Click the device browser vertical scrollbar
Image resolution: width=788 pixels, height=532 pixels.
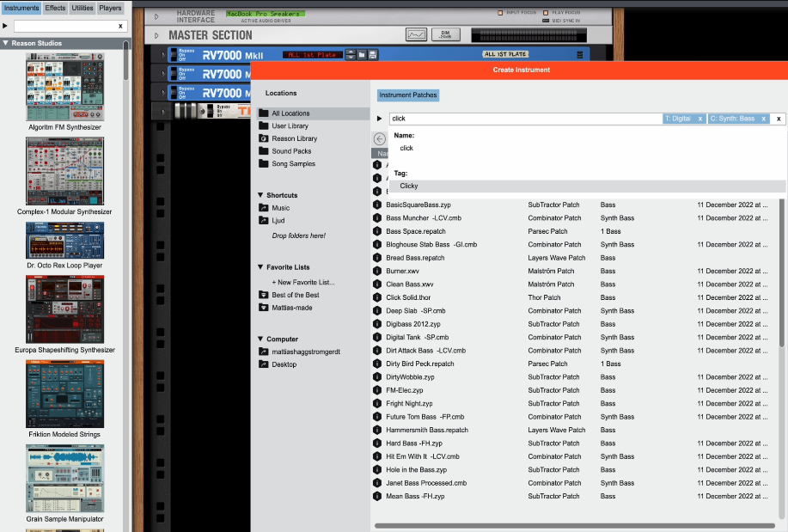125,61
